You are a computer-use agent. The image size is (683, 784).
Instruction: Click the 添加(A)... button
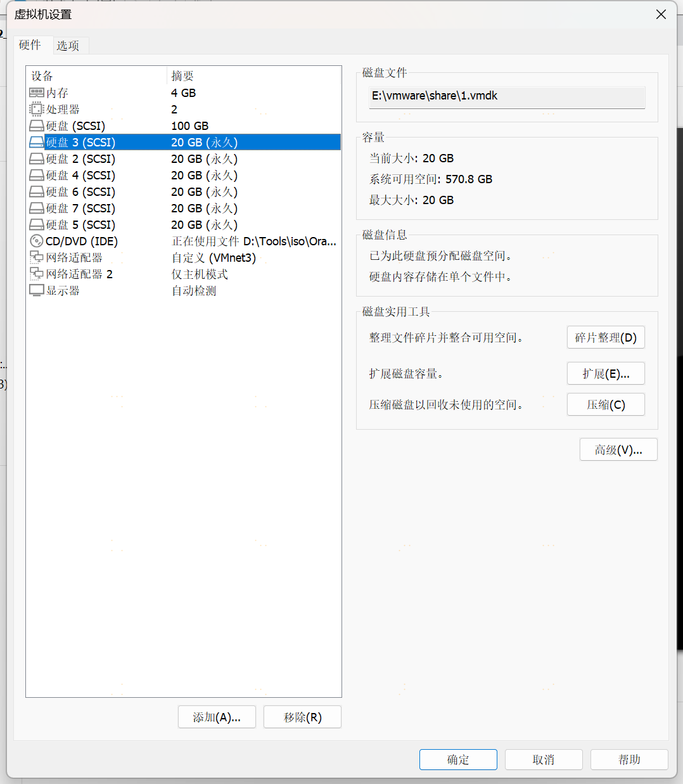217,717
